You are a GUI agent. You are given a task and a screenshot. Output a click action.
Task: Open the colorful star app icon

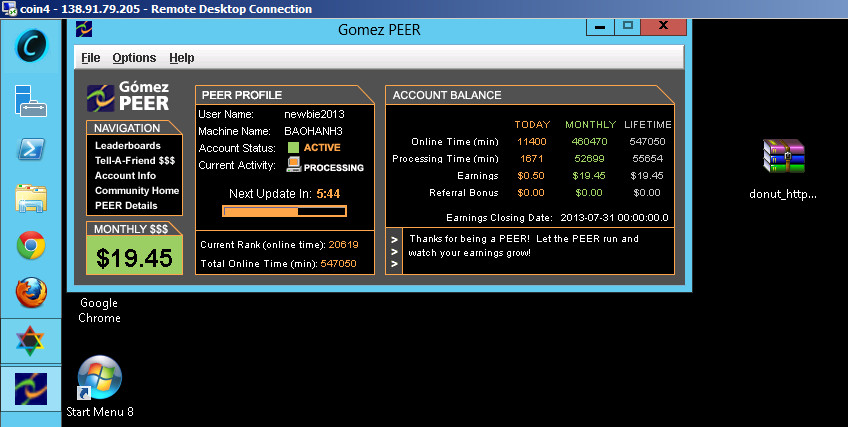click(x=30, y=341)
